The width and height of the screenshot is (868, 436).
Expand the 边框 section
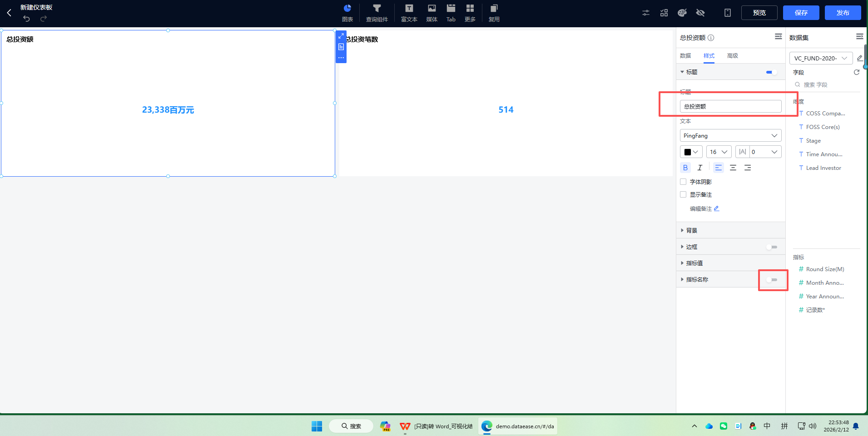point(682,247)
